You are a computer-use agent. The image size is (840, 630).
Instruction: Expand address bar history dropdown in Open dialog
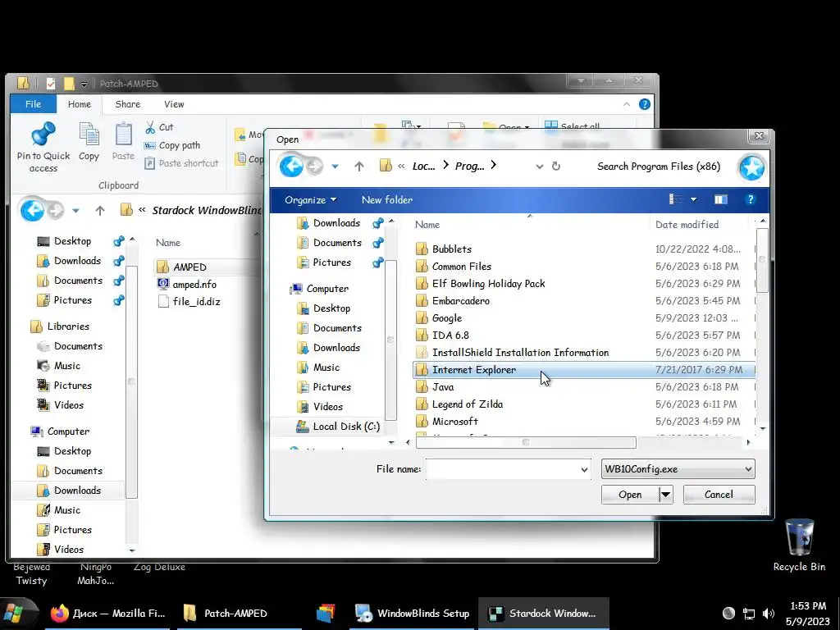(x=540, y=167)
